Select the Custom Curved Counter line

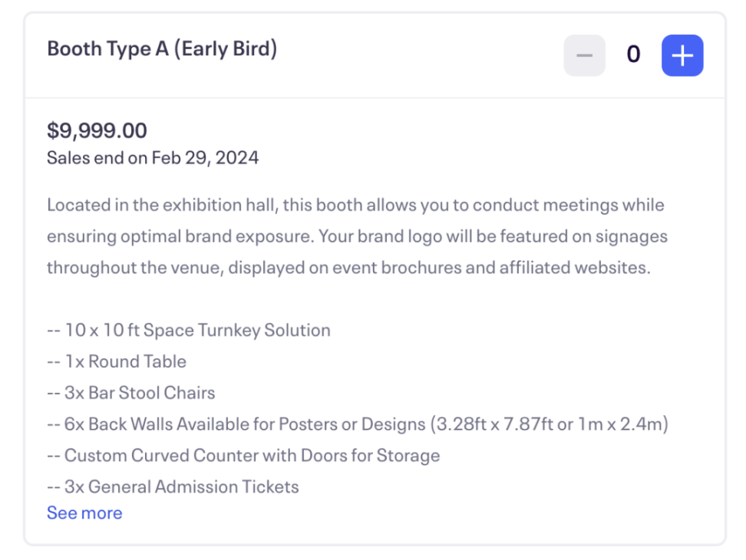click(x=243, y=455)
